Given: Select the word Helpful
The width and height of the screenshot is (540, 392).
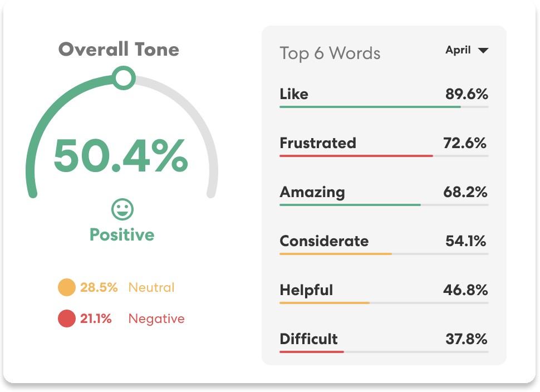Looking at the screenshot, I should click(306, 290).
